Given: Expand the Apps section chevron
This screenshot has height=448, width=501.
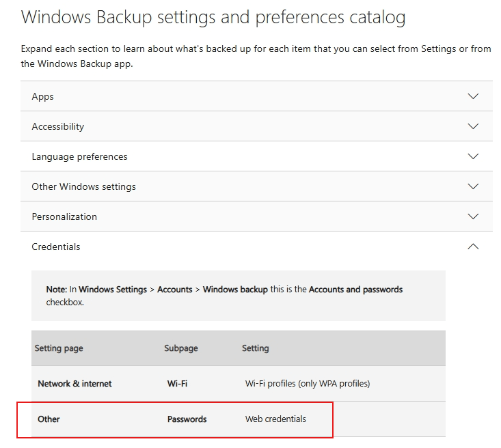Looking at the screenshot, I should pyautogui.click(x=473, y=96).
